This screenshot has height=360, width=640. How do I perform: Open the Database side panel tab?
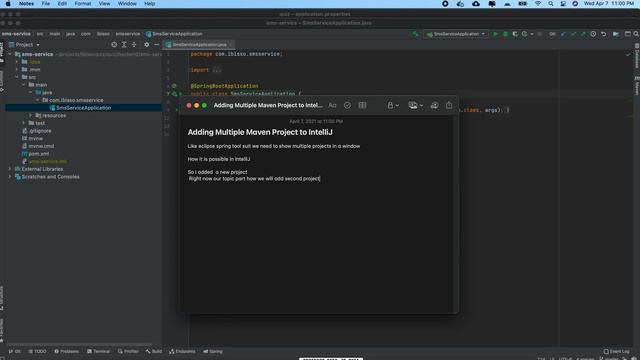coord(637,56)
